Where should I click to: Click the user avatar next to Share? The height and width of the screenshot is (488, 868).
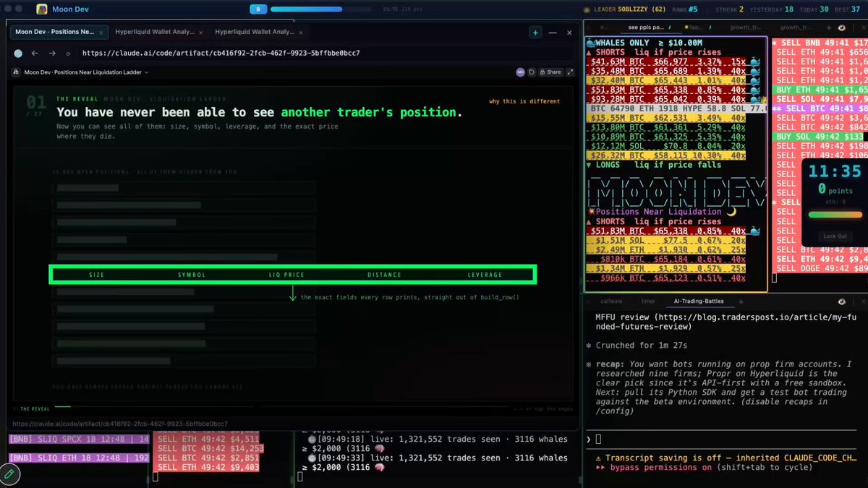[x=520, y=72]
